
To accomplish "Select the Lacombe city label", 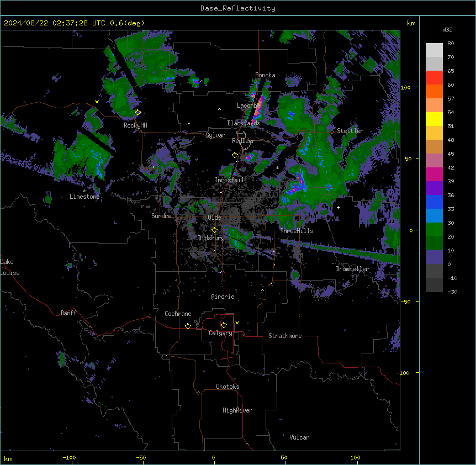I will click(248, 105).
